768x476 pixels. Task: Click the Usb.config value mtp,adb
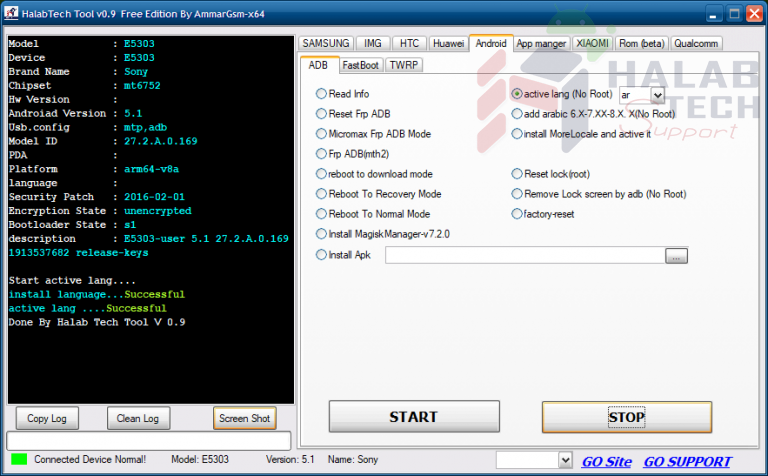[x=145, y=127]
